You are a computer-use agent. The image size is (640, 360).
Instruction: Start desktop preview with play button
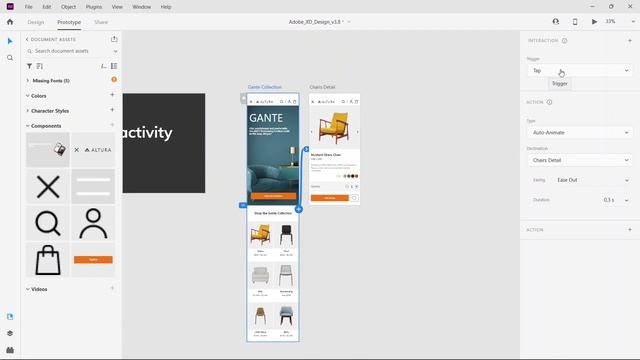coord(594,22)
